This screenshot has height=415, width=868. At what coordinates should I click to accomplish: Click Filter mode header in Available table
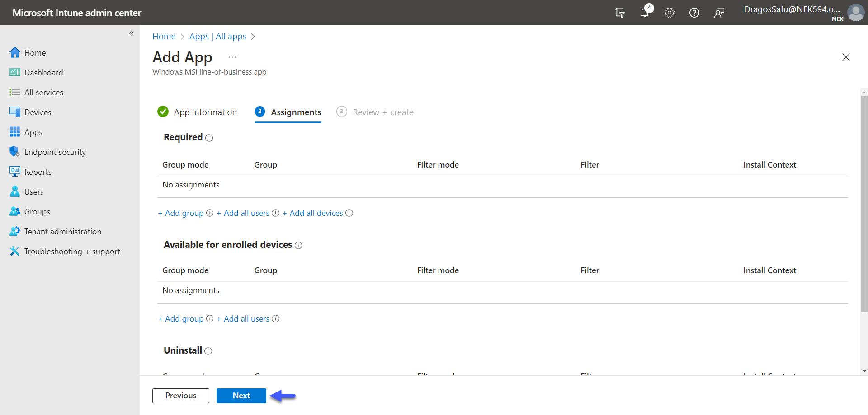click(438, 270)
